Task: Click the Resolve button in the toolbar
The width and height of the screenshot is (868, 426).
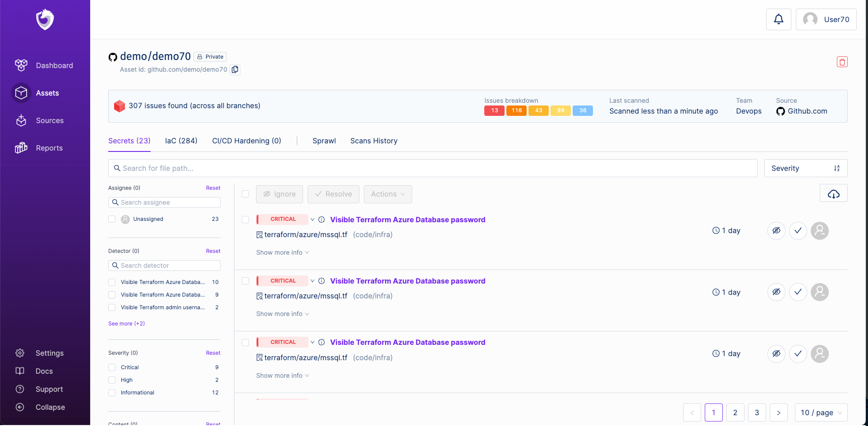Action: point(333,194)
